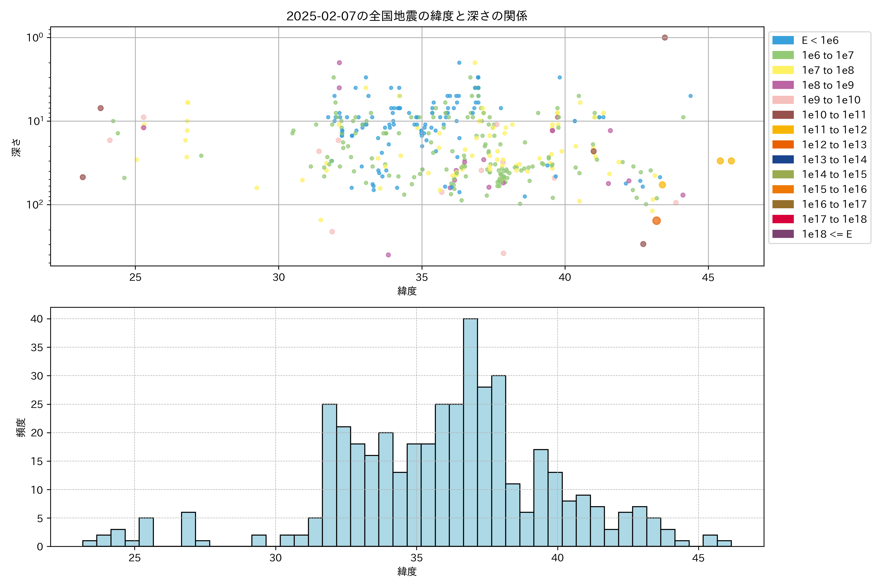Click the '緯度' x-axis label under scatter plot
Screen dimensions: 882x588
click(407, 291)
